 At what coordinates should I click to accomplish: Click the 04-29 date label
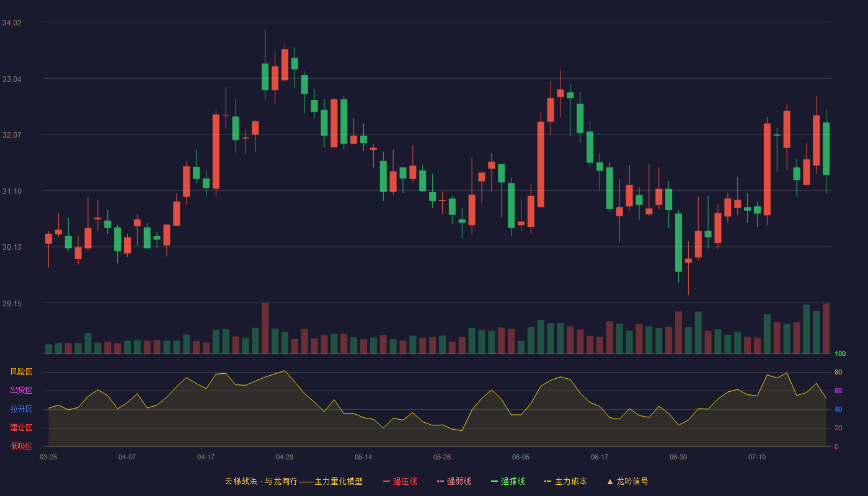point(285,457)
